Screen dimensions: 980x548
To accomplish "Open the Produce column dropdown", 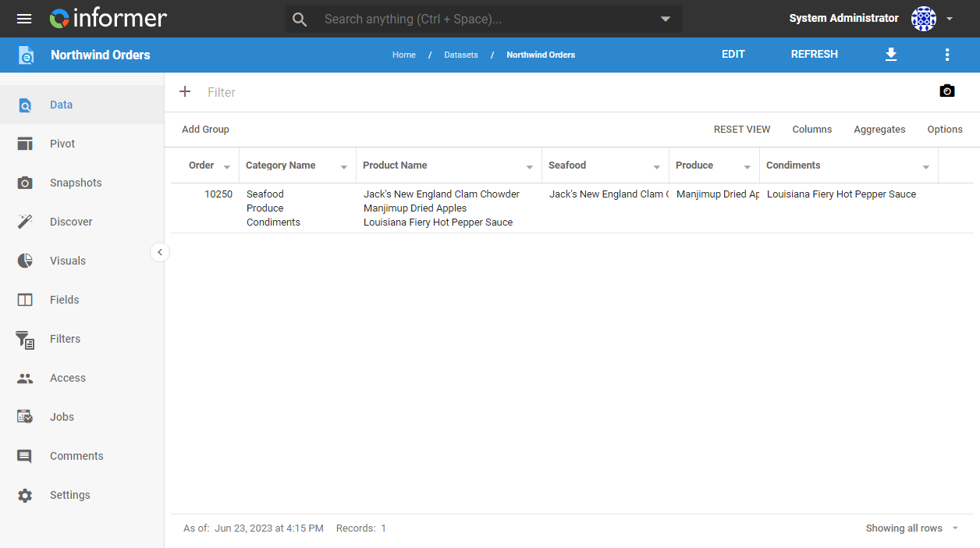I will [x=747, y=167].
